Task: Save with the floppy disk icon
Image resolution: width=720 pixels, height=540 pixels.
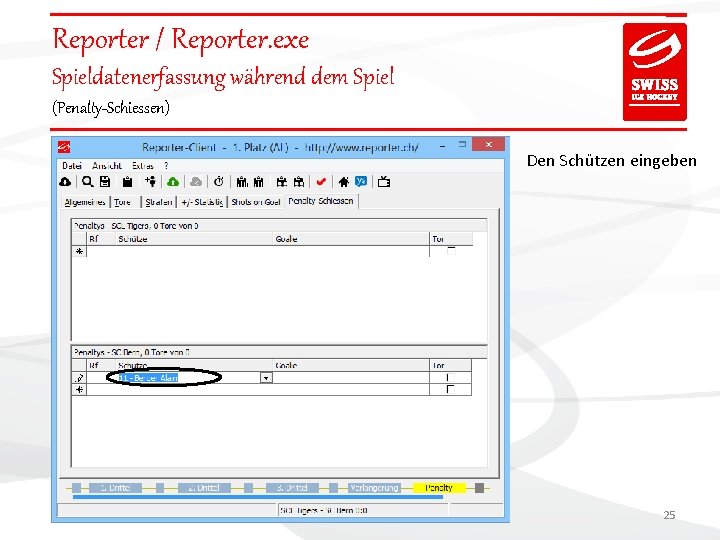Action: click(x=105, y=182)
